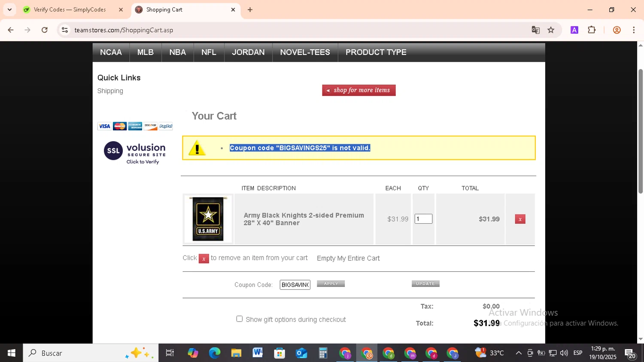Open Microsoft Store from taskbar
Image resolution: width=644 pixels, height=362 pixels.
279,353
